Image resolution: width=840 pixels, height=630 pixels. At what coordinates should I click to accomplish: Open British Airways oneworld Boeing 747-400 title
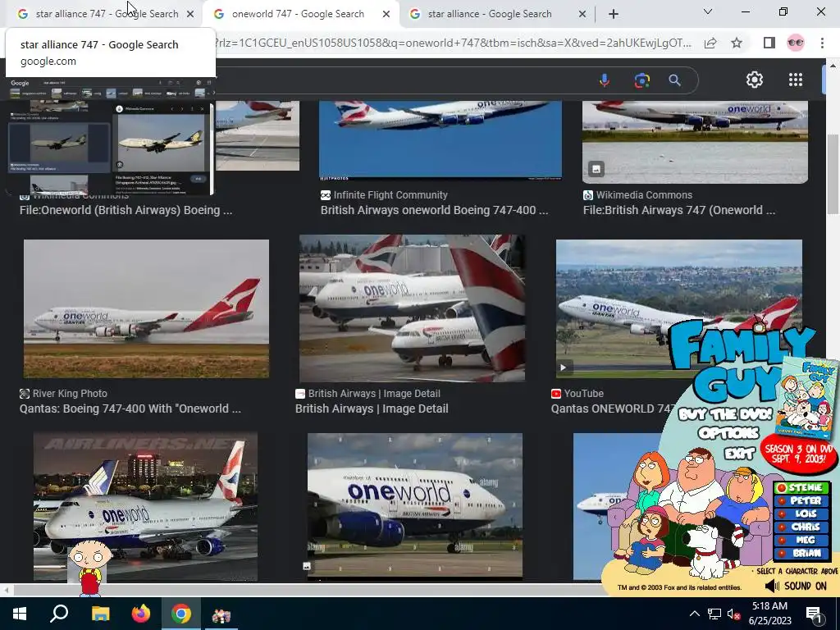(x=434, y=210)
